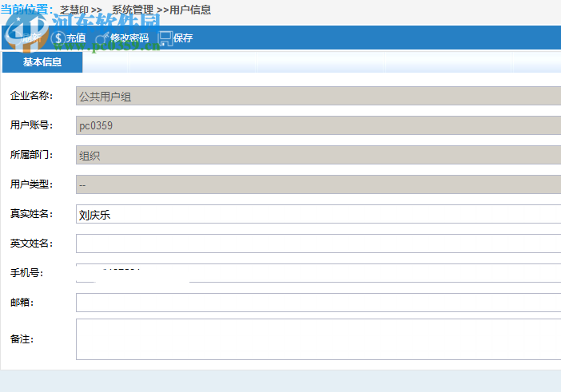Click inside the 备注 text area

pyautogui.click(x=318, y=339)
